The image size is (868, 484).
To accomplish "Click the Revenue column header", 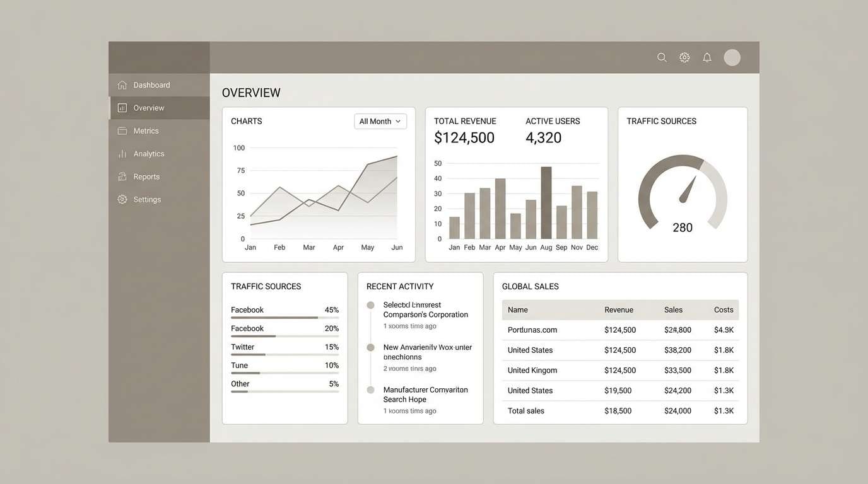I will pos(619,309).
